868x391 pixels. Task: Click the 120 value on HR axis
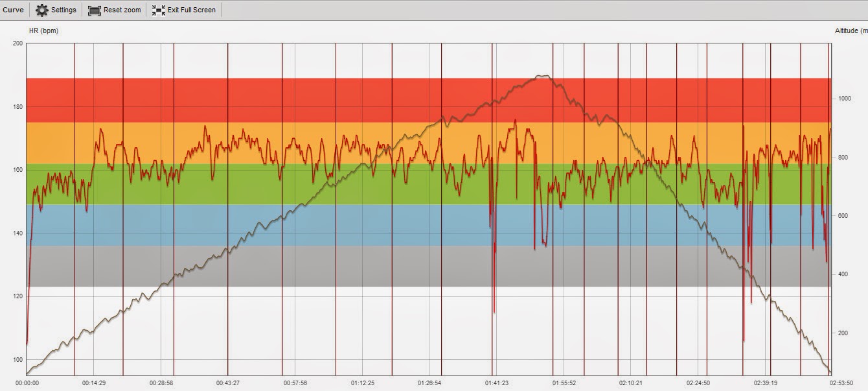pos(17,296)
